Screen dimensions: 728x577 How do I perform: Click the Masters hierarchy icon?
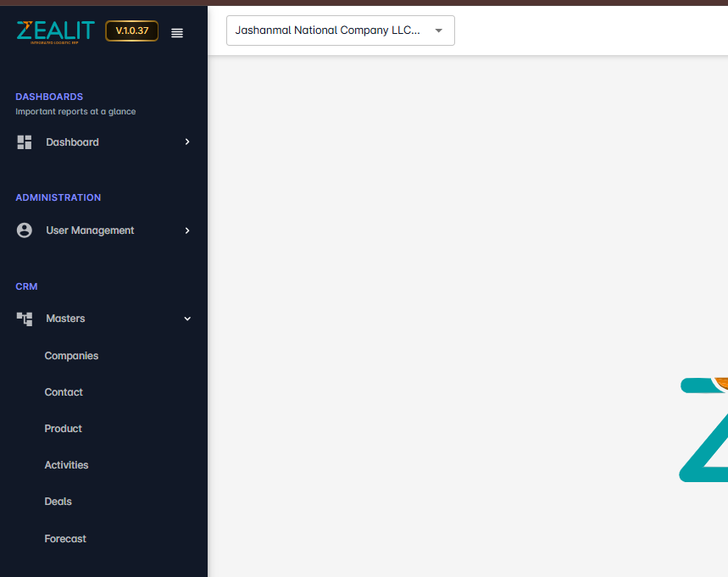point(25,319)
